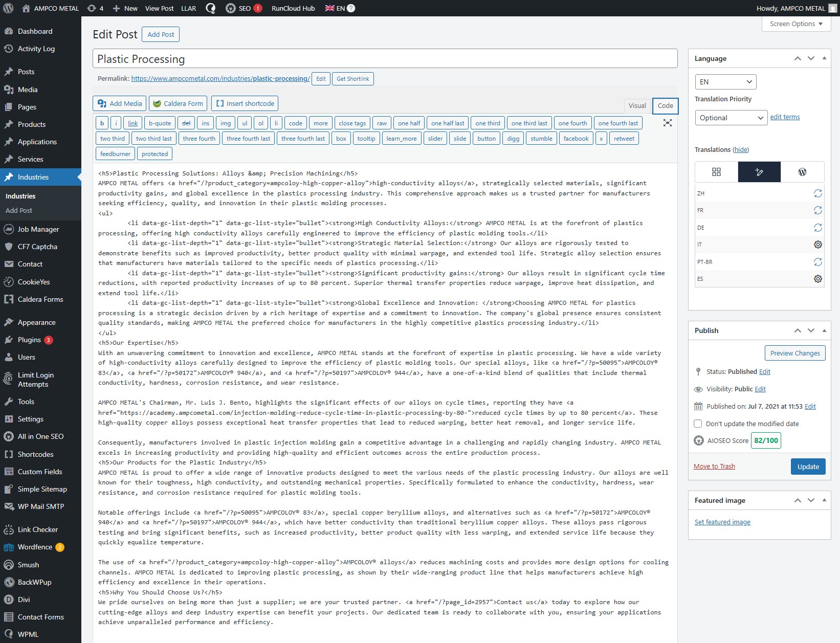The height and width of the screenshot is (643, 840).
Task: Click the permalink Edit button
Action: 321,79
